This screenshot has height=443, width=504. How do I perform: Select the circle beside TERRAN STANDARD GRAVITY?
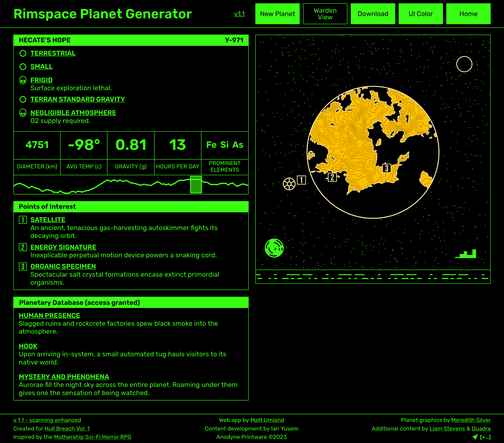[x=23, y=100]
